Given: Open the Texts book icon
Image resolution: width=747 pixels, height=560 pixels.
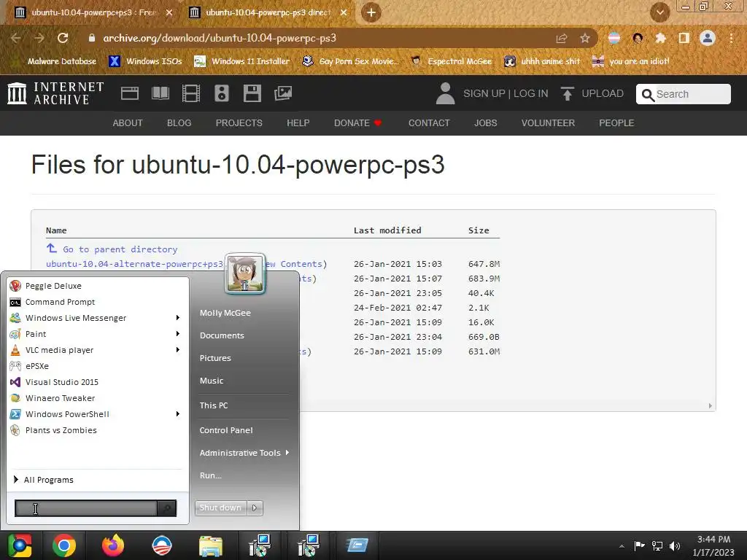Looking at the screenshot, I should click(x=160, y=93).
